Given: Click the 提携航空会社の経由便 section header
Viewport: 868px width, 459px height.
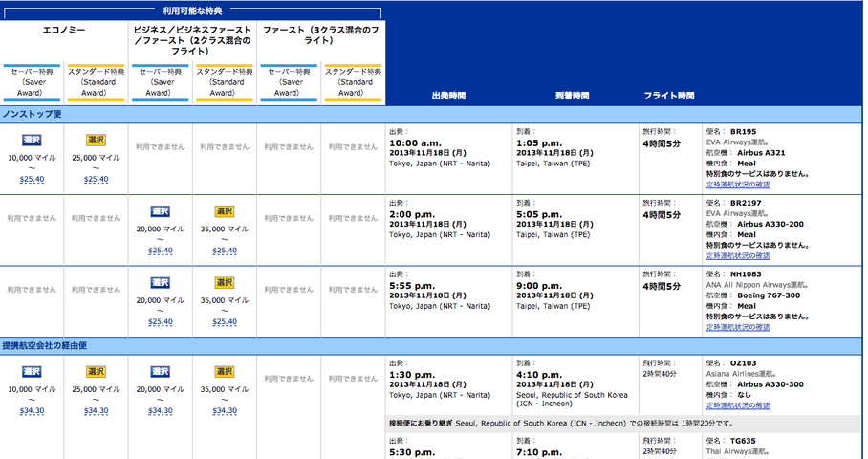Looking at the screenshot, I should click(44, 345).
